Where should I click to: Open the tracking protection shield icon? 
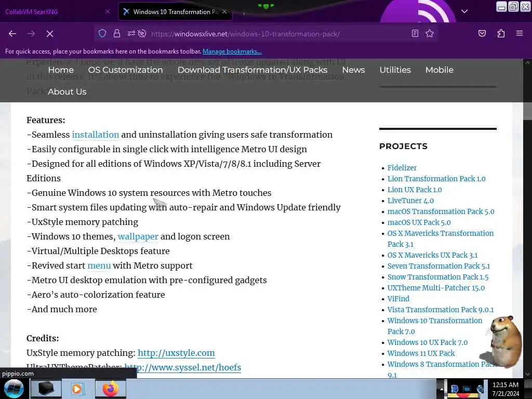102,33
